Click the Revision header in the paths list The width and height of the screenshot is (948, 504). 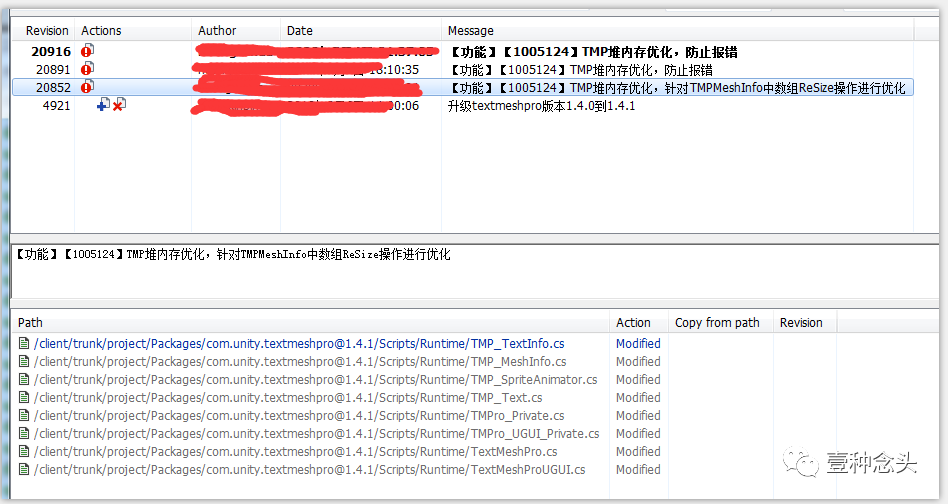pos(805,323)
